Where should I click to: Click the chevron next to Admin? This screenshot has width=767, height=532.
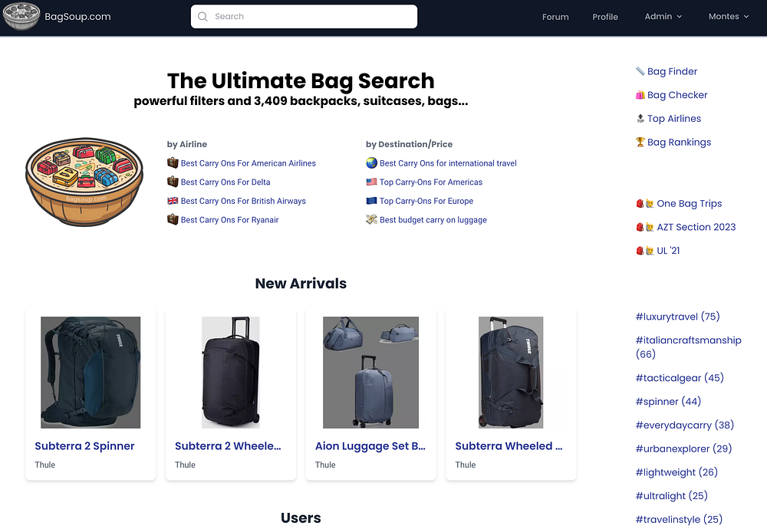point(679,17)
